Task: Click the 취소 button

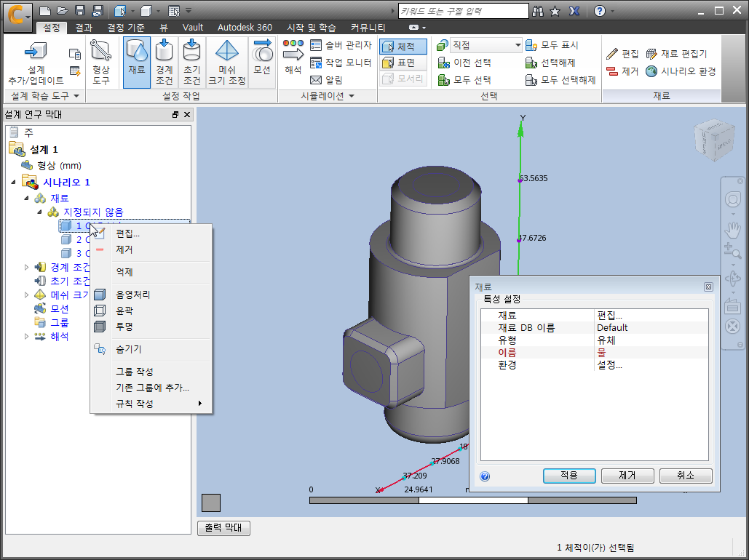Action: point(686,476)
